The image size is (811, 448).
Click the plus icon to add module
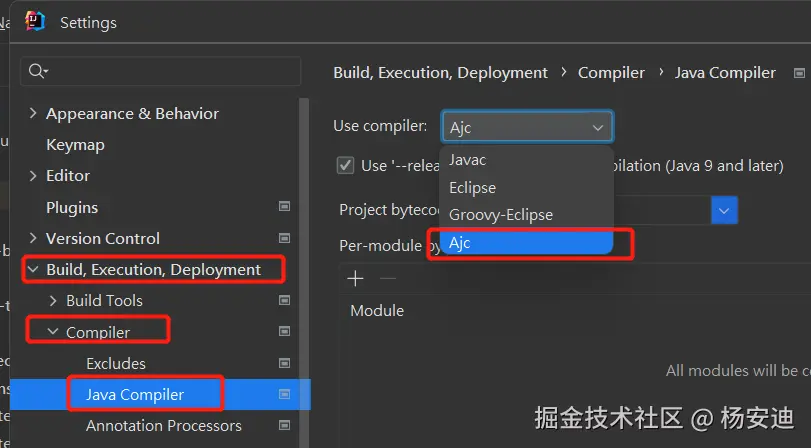pos(354,279)
